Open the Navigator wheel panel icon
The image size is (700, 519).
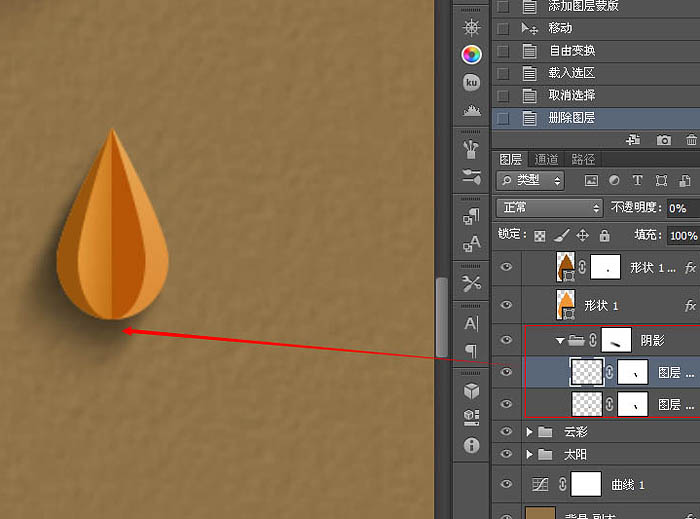click(x=471, y=28)
